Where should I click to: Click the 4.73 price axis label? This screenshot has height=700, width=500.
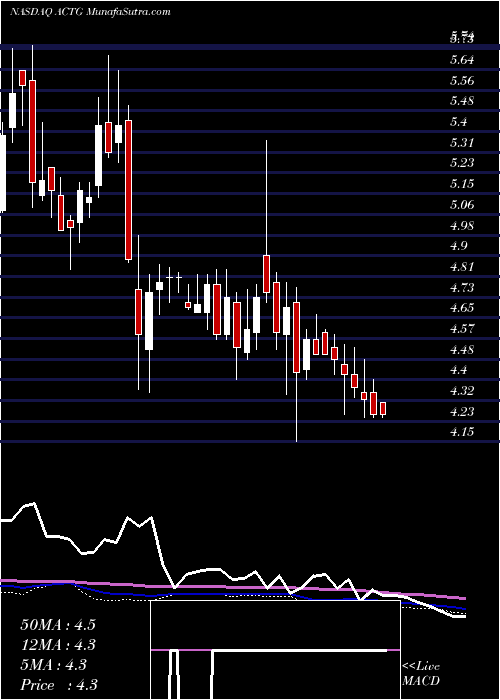pyautogui.click(x=462, y=288)
